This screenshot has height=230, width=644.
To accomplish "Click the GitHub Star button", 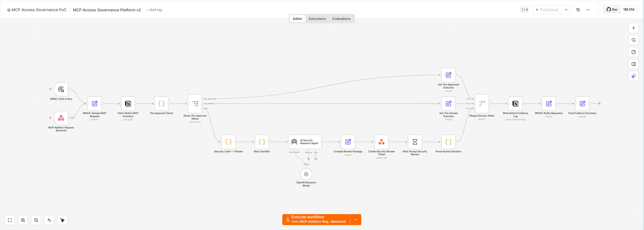I will (612, 9).
